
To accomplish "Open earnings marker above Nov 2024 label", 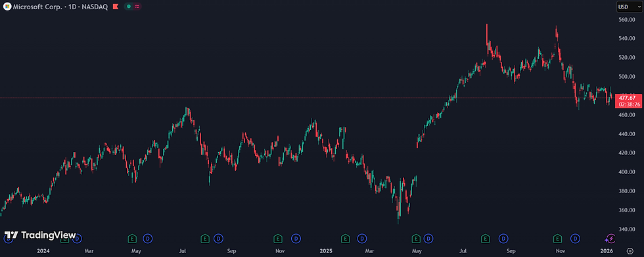I will tap(278, 238).
